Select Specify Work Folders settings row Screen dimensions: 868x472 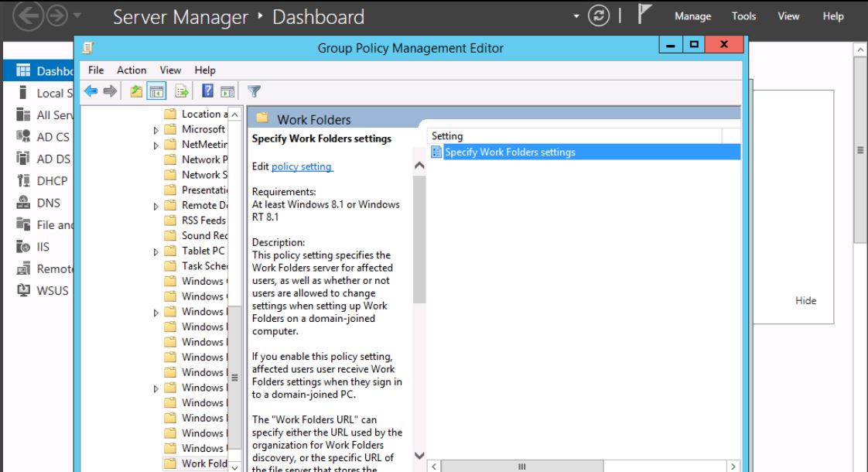pyautogui.click(x=510, y=152)
